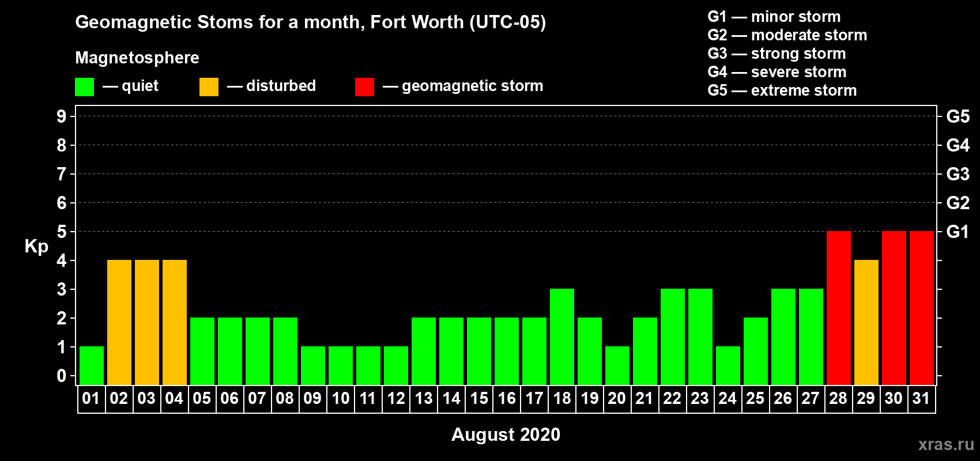Click the Kp axis value '9'

62,116
